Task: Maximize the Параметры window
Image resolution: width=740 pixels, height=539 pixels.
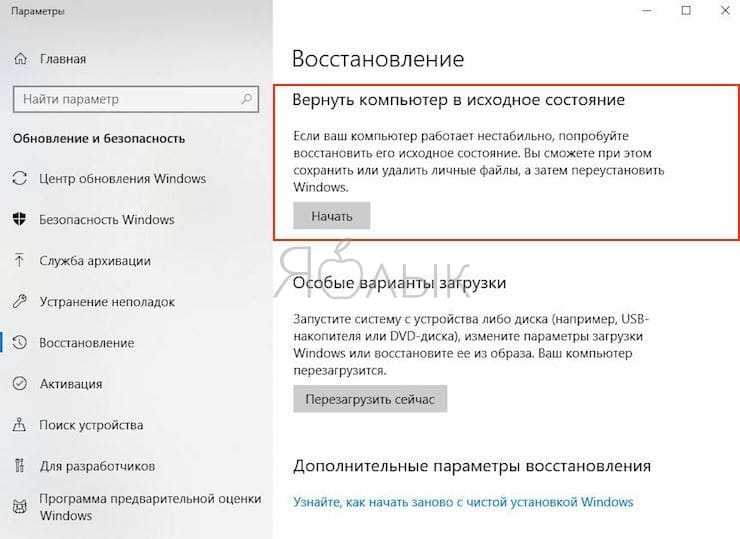Action: [x=686, y=10]
